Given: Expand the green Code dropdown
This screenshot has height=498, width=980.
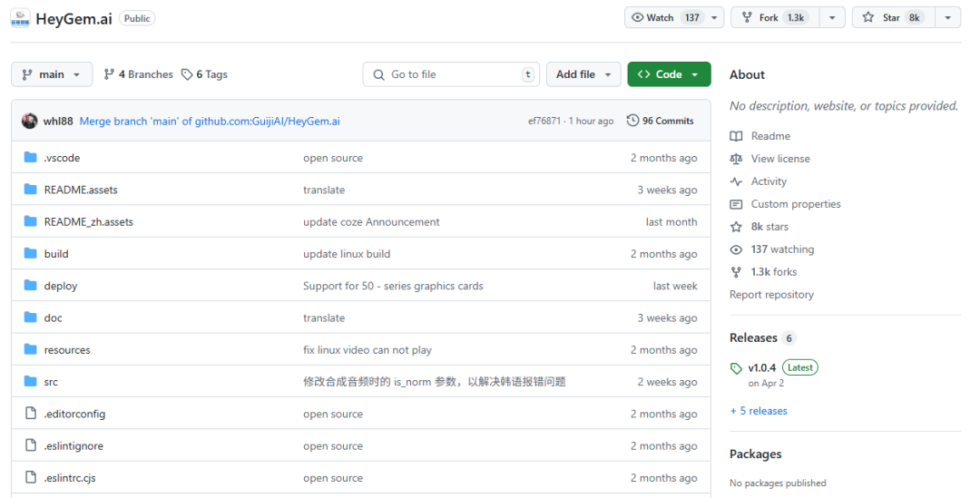Looking at the screenshot, I should pyautogui.click(x=669, y=74).
